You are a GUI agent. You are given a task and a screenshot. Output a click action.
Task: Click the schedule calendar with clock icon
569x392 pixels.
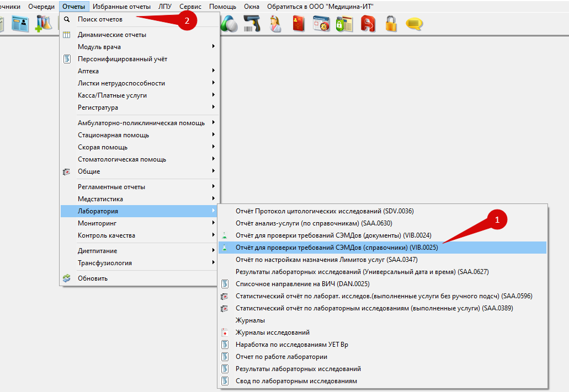point(321,24)
